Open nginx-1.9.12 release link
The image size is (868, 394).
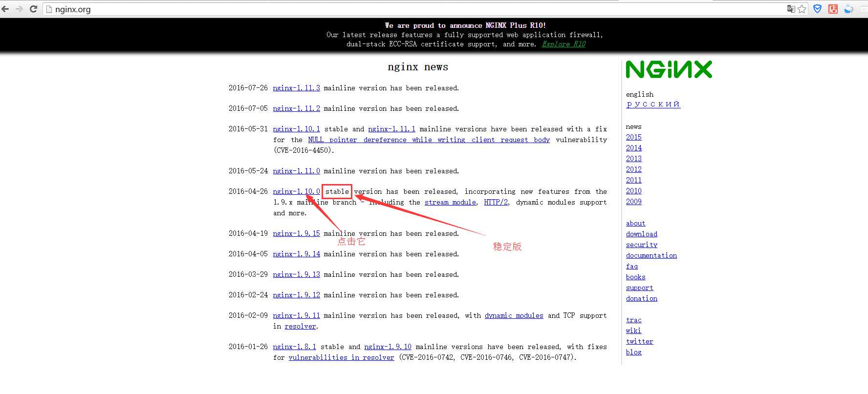coord(296,295)
